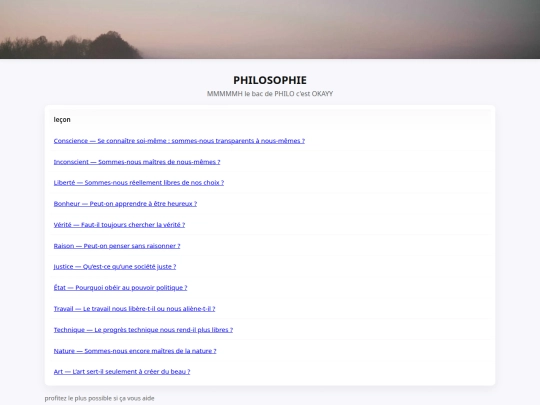Open the Art lesson link

coord(122,372)
